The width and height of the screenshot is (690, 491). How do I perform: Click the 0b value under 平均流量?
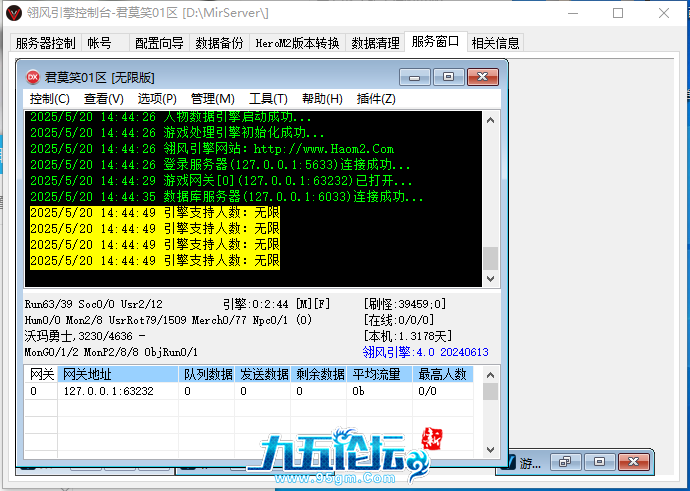[358, 391]
